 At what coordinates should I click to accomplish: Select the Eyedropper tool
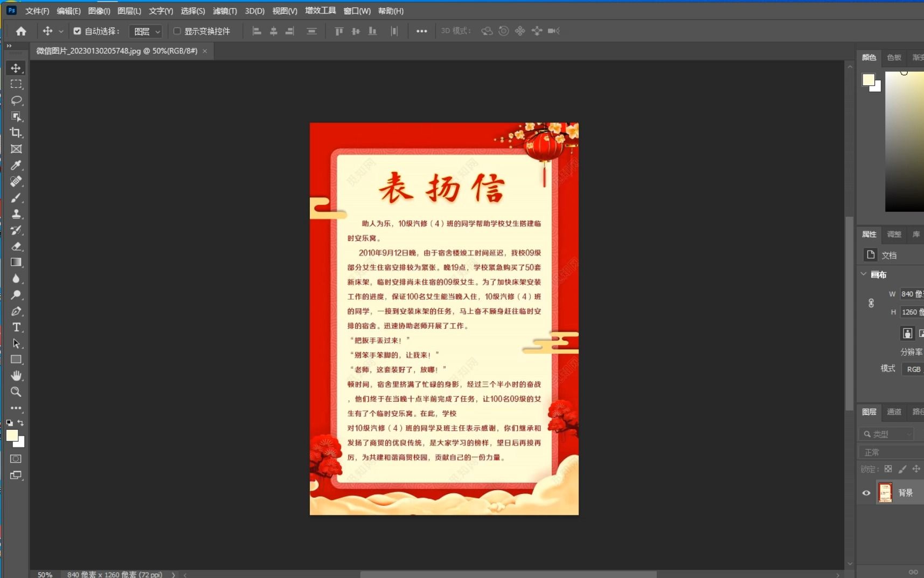click(16, 165)
